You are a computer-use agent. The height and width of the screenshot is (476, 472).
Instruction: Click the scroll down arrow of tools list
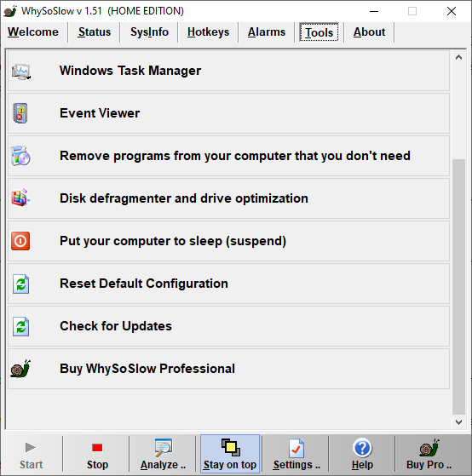(x=458, y=422)
